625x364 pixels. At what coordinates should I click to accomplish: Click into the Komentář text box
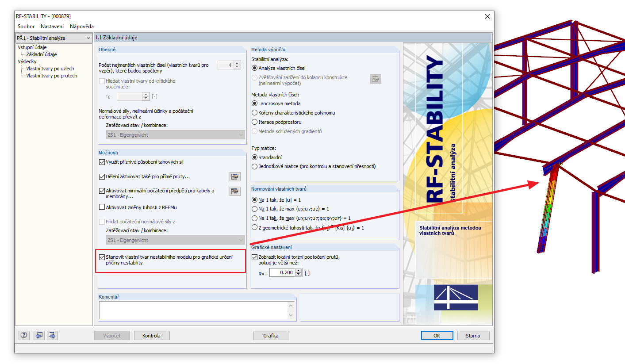193,310
